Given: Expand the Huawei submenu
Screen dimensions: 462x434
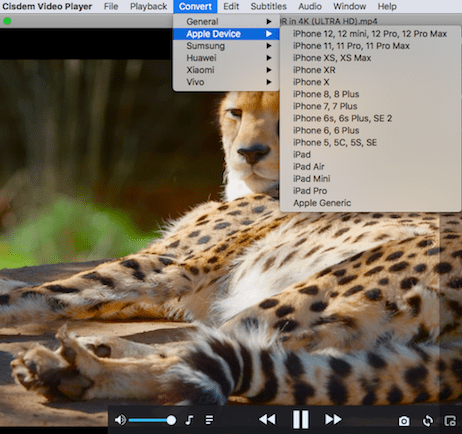Looking at the screenshot, I should click(226, 58).
